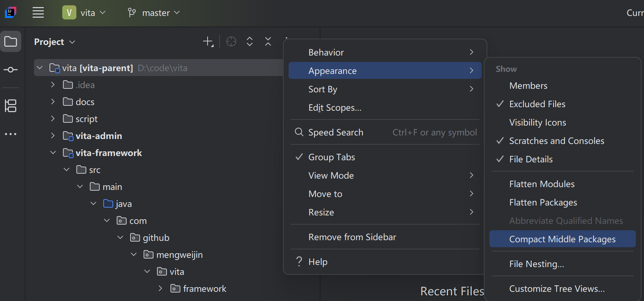644x301 pixels.
Task: Open the Commit tool window icon
Action: tap(11, 70)
